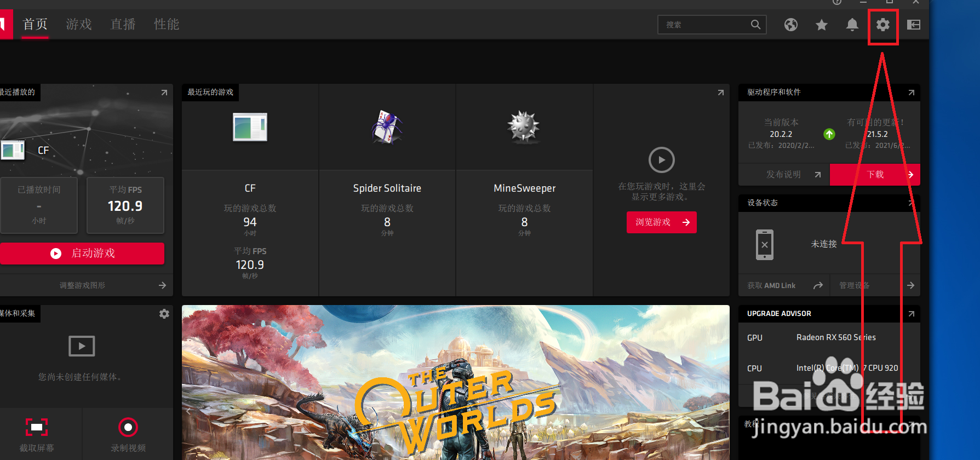This screenshot has height=460, width=980.
Task: Click the current version 20.2.2 text
Action: (781, 134)
